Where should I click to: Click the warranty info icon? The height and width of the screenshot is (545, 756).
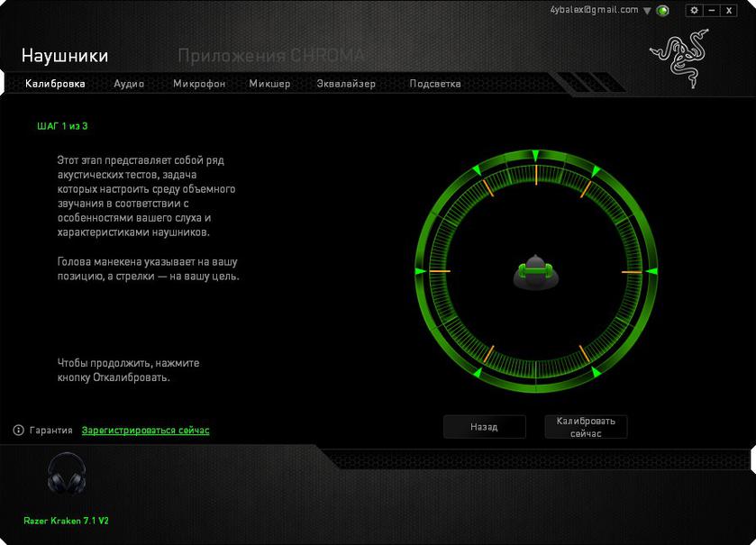(x=18, y=431)
